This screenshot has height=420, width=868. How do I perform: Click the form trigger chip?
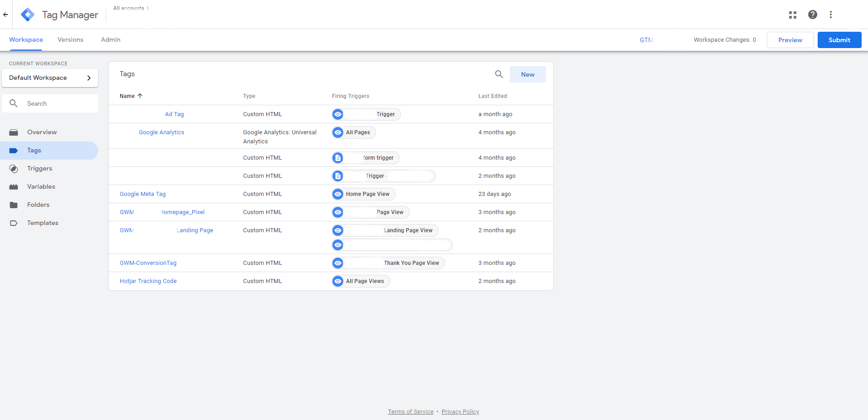coord(366,158)
